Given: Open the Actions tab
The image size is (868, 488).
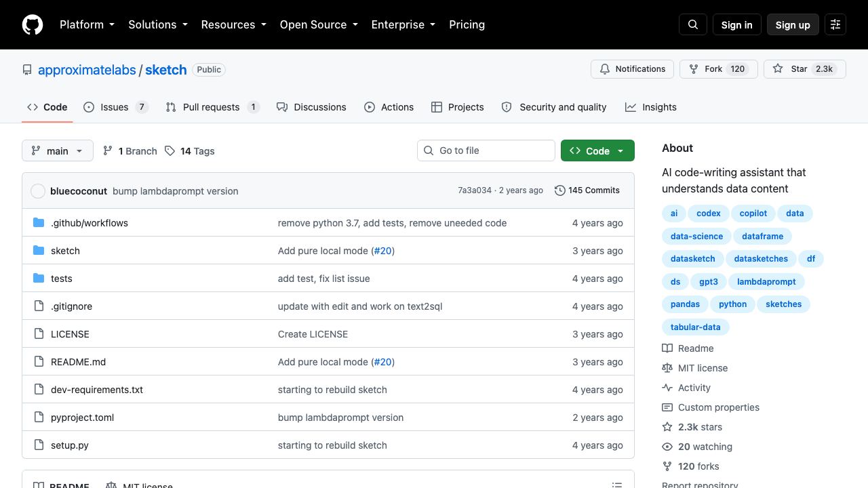Looking at the screenshot, I should (x=389, y=107).
